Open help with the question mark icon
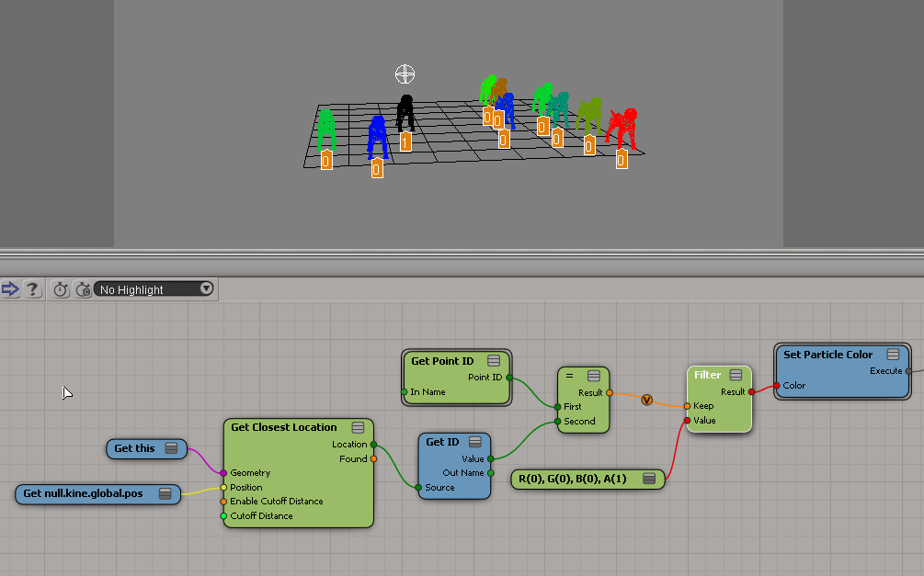 32,289
